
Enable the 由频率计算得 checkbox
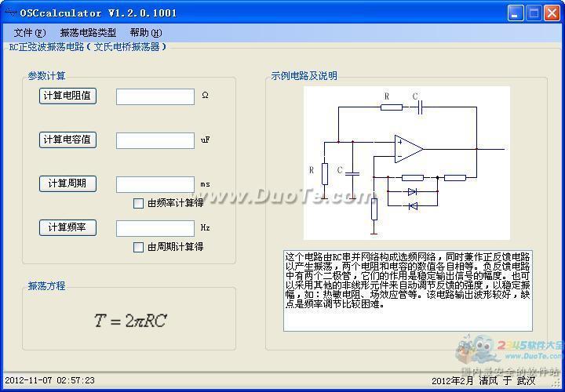tap(138, 203)
